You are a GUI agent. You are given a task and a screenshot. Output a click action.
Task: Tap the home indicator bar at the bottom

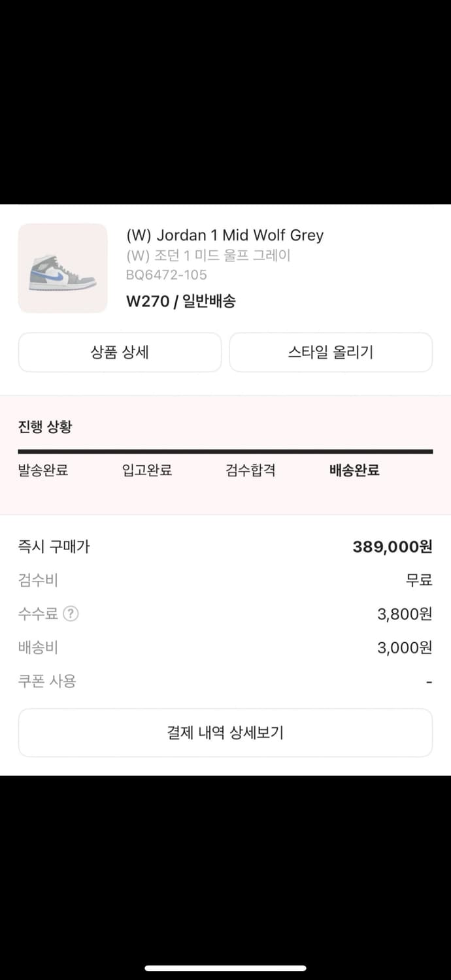point(225,967)
